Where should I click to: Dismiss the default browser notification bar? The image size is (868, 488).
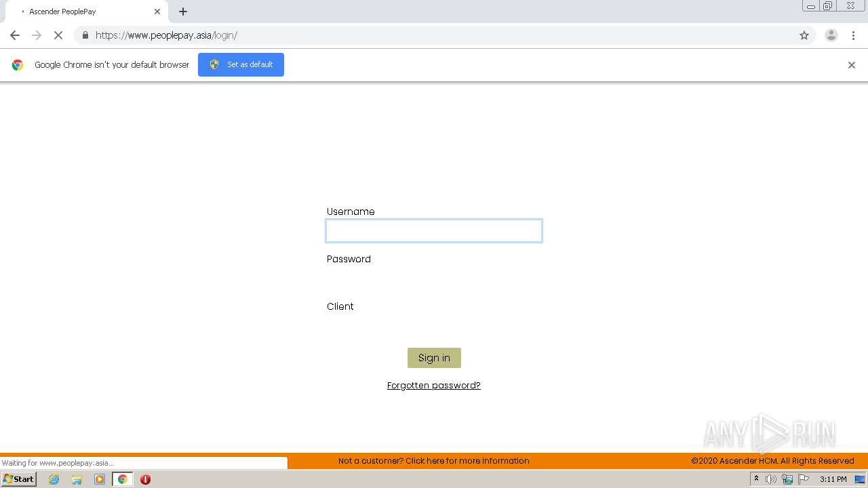(x=852, y=65)
